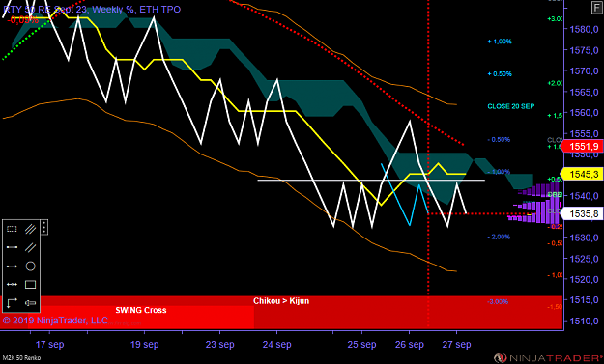
Task: Click the 1560,0 price axis label
Action: click(584, 112)
